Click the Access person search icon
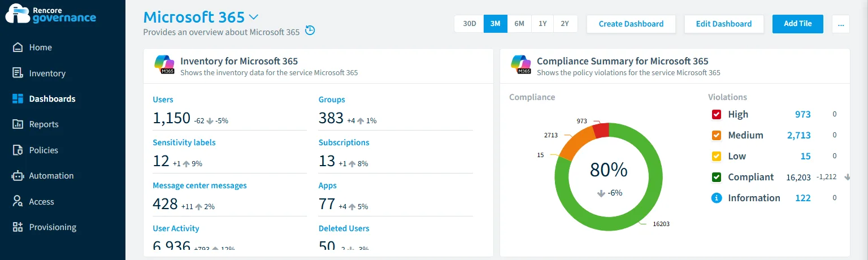Image resolution: width=868 pixels, height=260 pixels. (18, 202)
